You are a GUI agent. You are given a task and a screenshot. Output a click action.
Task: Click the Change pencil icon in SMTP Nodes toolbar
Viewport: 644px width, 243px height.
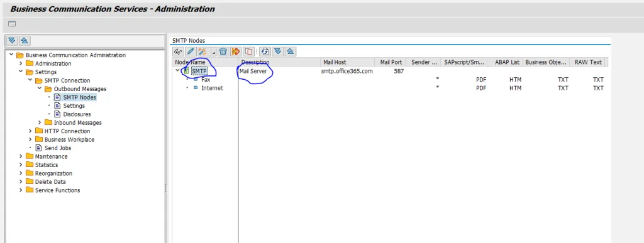tap(190, 51)
